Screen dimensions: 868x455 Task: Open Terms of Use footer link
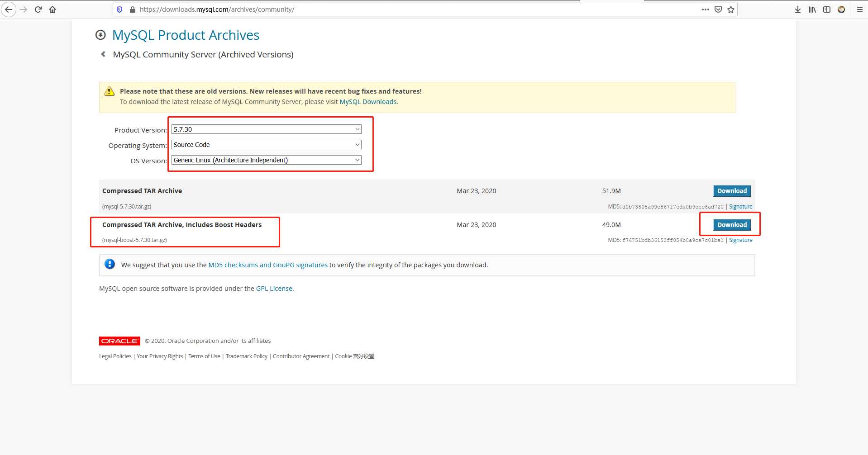pos(204,356)
